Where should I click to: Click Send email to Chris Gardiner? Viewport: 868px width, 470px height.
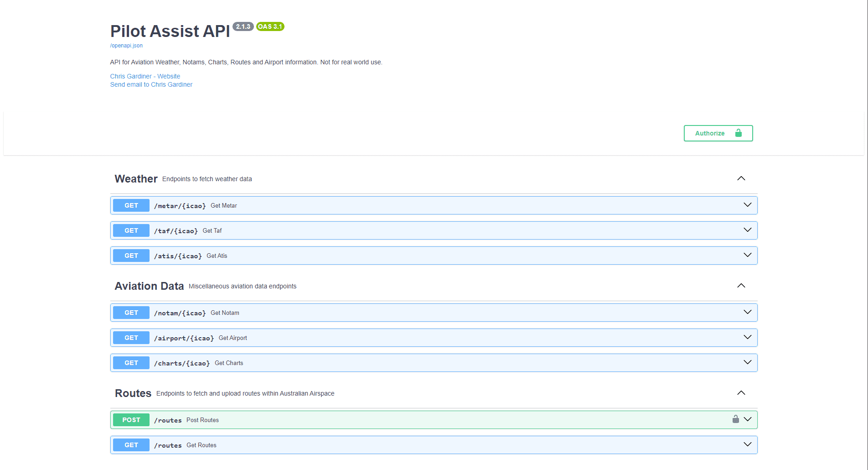point(151,84)
